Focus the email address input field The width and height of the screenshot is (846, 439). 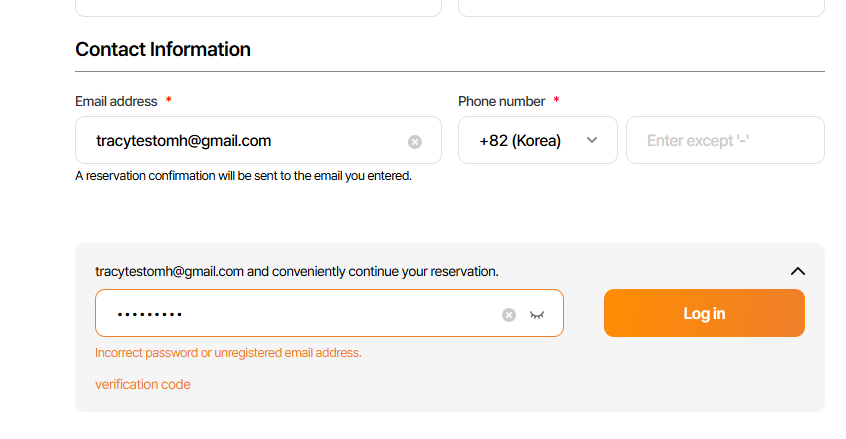coord(240,141)
